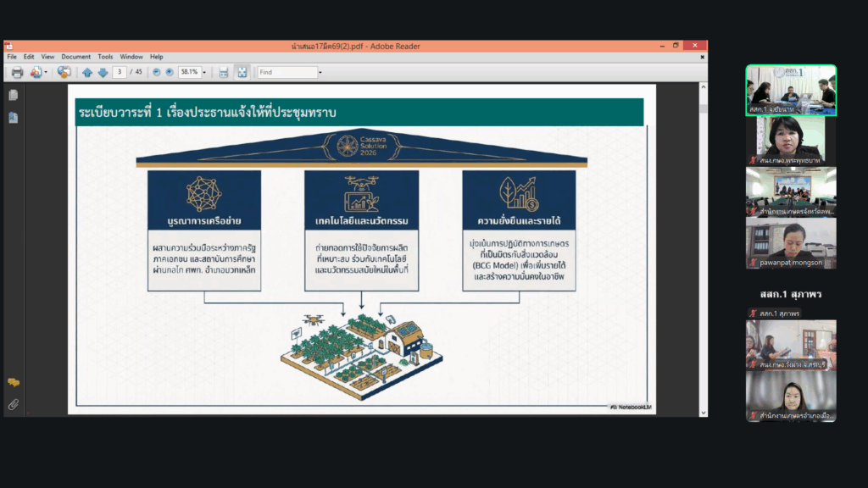
Task: Open the Attachments paperclip panel
Action: tap(14, 404)
